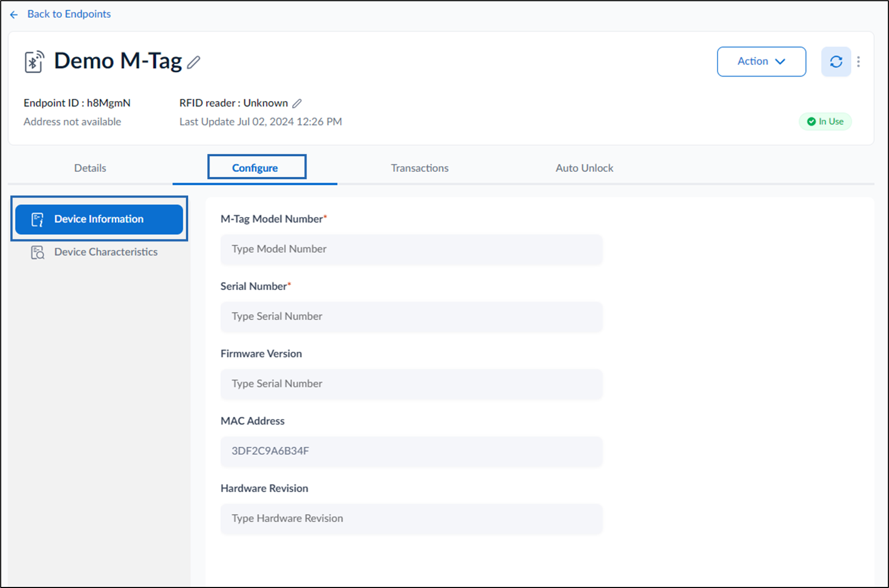Edit Demo M-Tag name pencil icon
889x588 pixels.
[194, 62]
